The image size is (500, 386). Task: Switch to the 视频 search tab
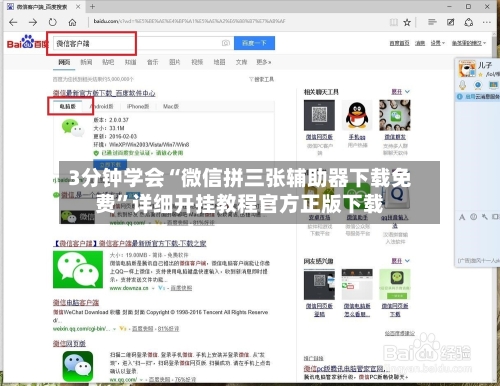pyautogui.click(x=197, y=62)
